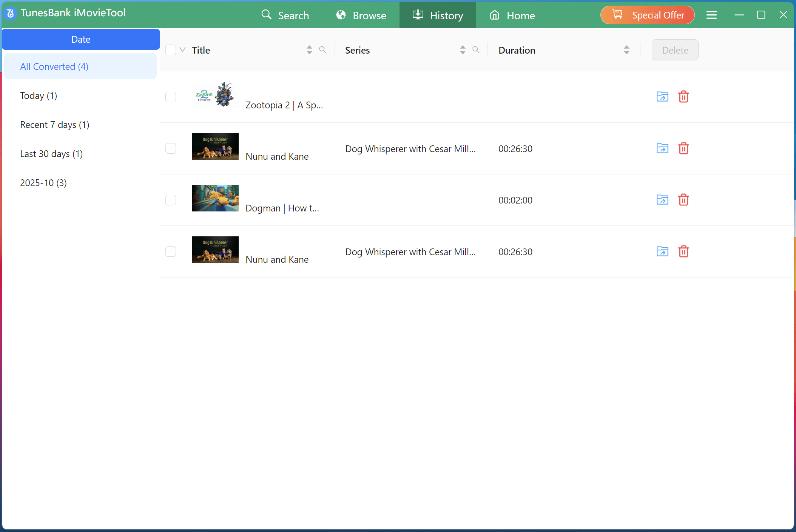
Task: Delete the first Nunu and Kane episode
Action: pos(683,148)
